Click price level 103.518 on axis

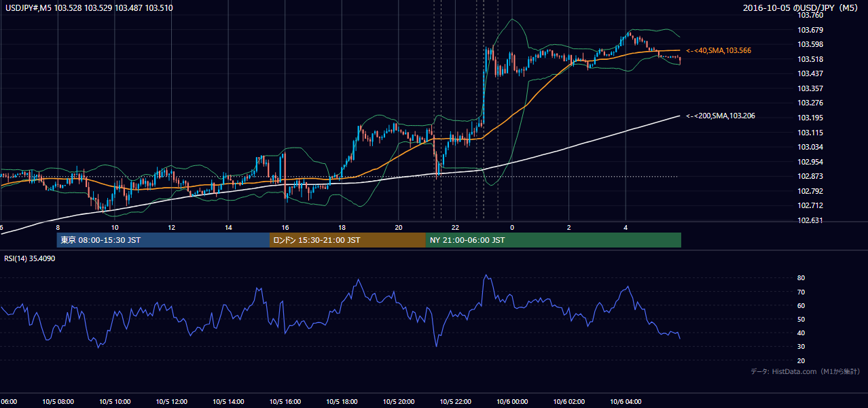(x=810, y=59)
